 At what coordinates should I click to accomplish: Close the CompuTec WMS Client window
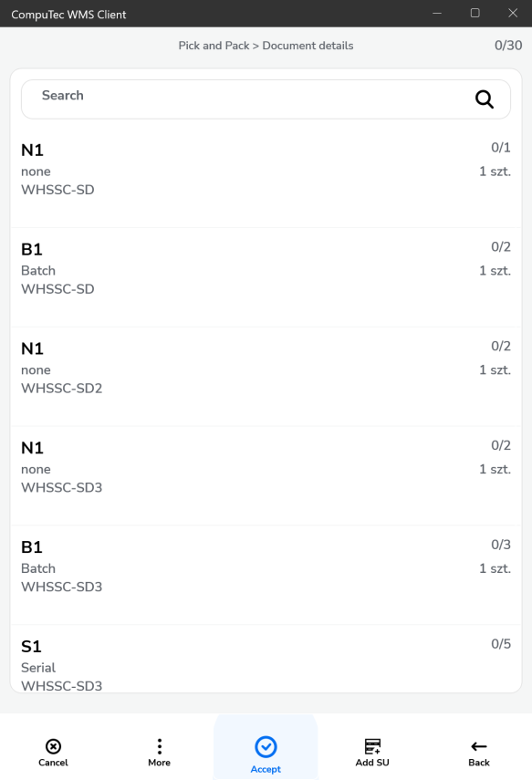513,14
